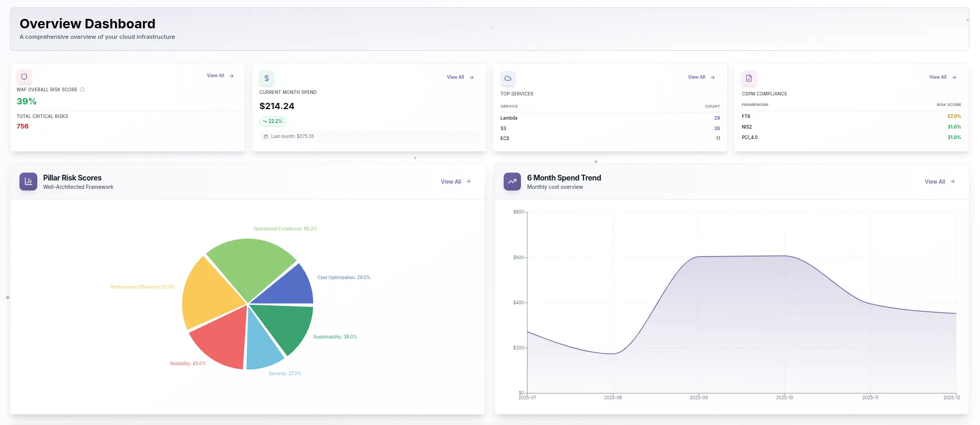The image size is (980, 425).
Task: Click the info icon next to WAF Overall Risk Score
Action: (x=82, y=90)
